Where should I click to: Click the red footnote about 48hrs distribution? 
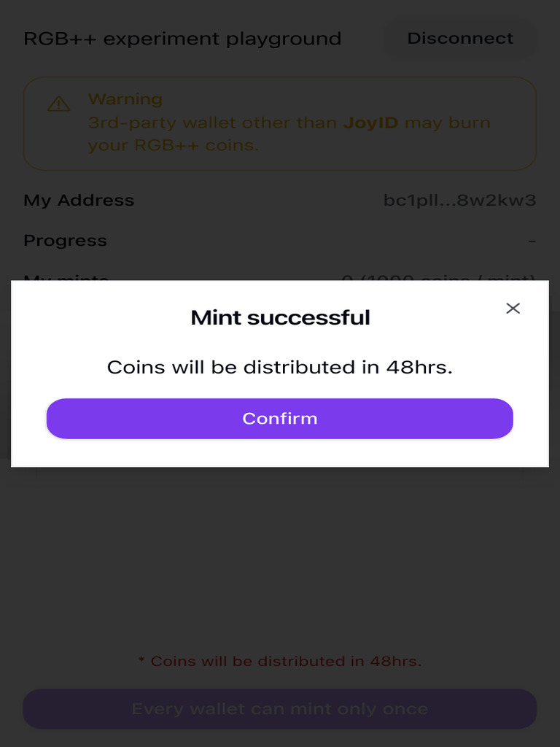(x=280, y=661)
